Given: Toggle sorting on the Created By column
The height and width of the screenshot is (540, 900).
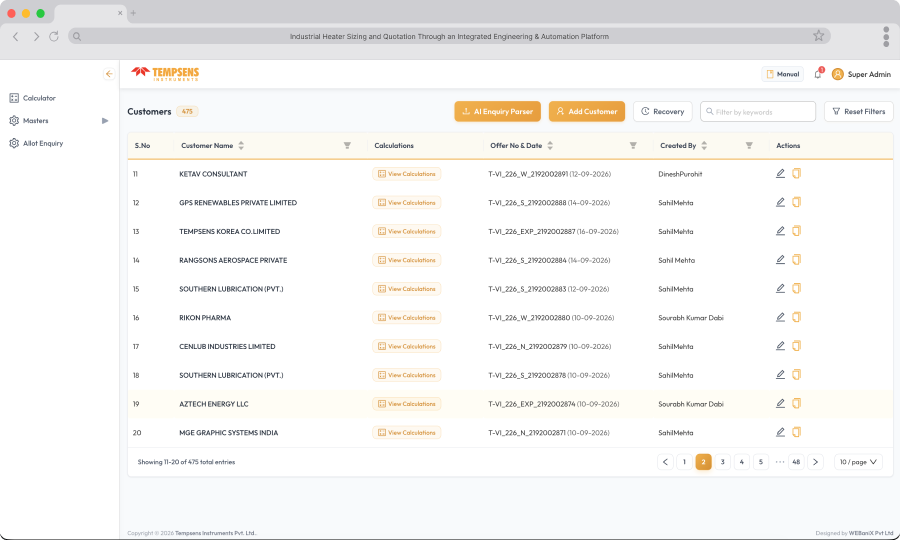Looking at the screenshot, I should [704, 146].
